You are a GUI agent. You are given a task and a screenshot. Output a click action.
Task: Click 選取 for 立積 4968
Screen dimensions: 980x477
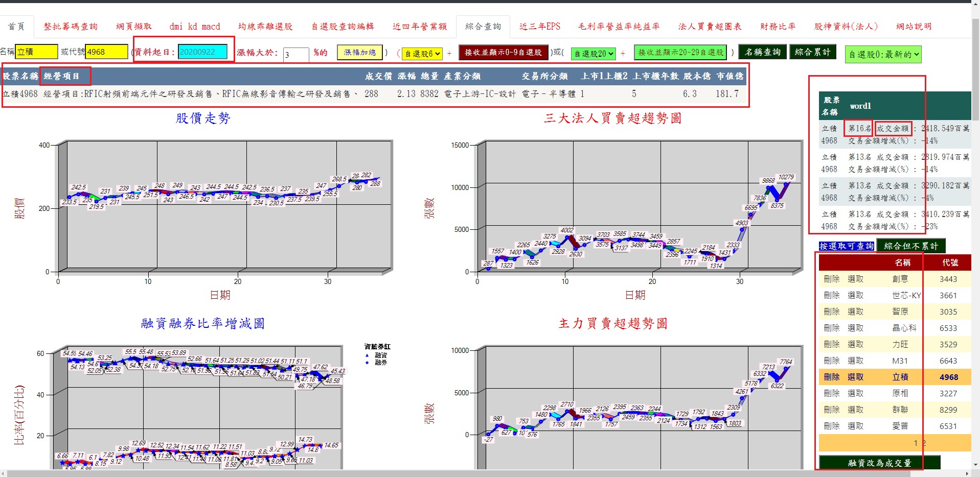tap(855, 377)
